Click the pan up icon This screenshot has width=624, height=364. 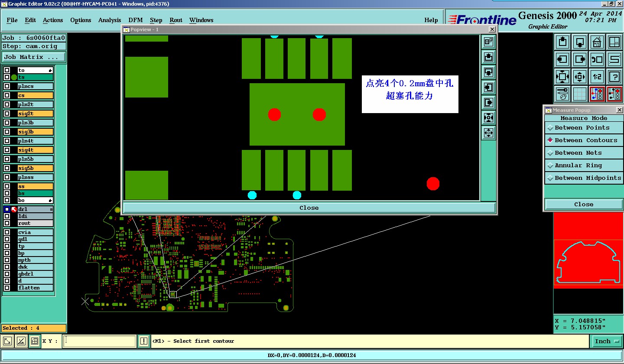562,42
